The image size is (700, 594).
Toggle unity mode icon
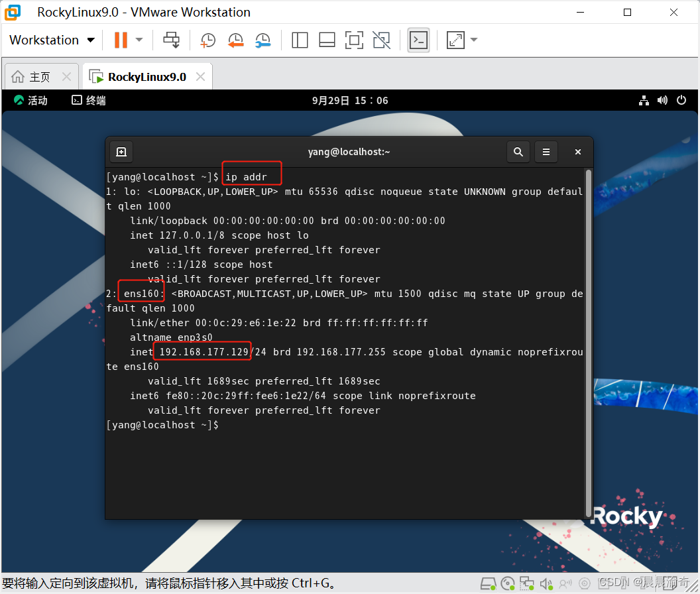tap(382, 40)
